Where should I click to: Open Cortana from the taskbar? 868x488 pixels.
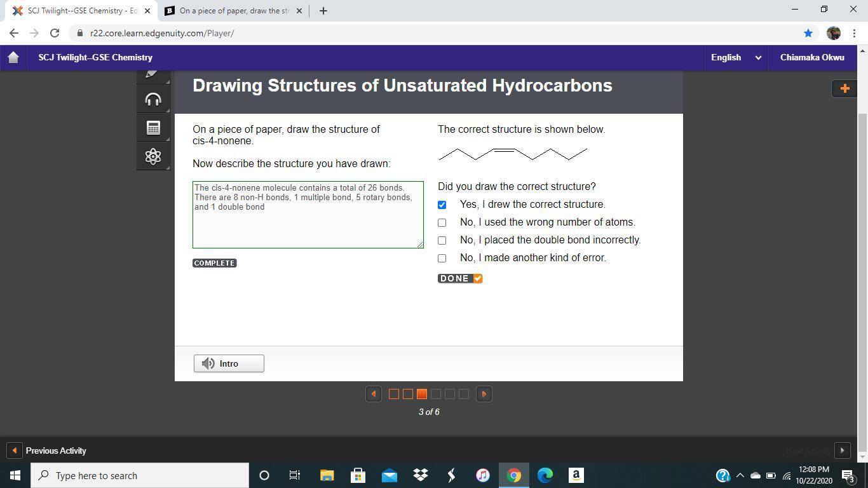[x=264, y=475]
